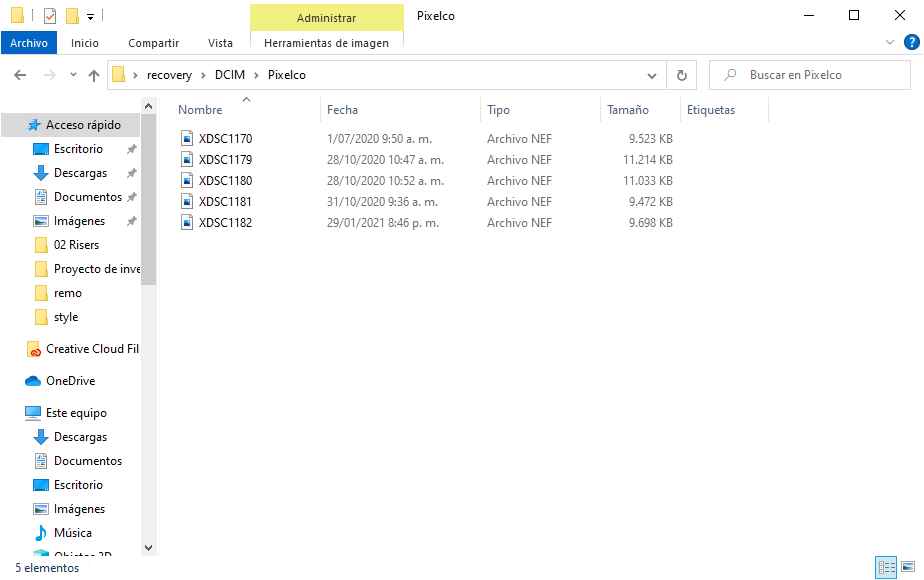Click navigation pane scrollbar up arrow

148,107
